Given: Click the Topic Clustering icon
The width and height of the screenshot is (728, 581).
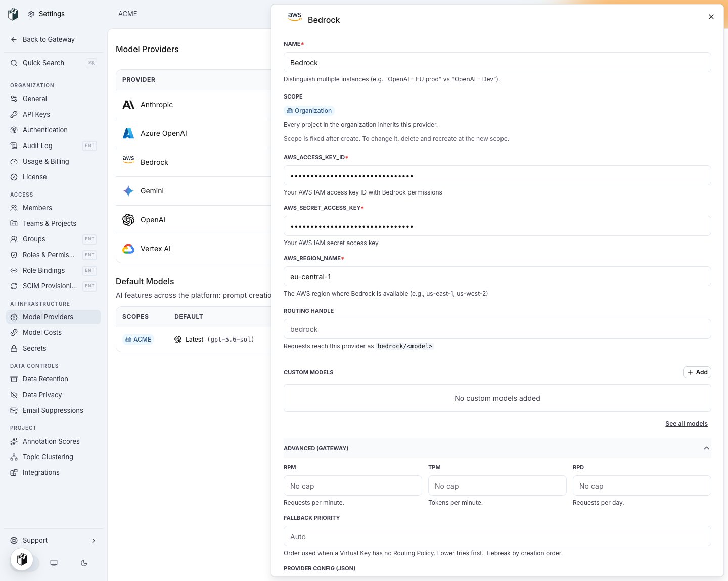Looking at the screenshot, I should pyautogui.click(x=14, y=457).
